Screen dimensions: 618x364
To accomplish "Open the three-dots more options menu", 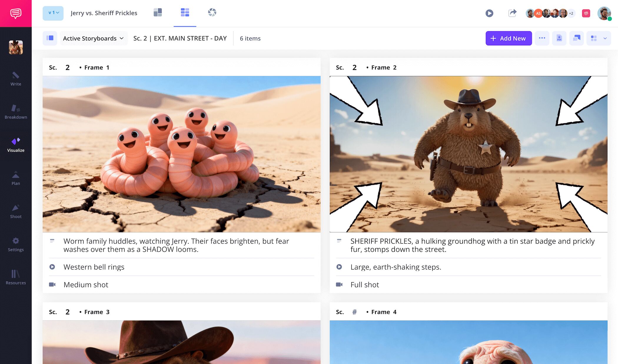I will click(x=542, y=38).
